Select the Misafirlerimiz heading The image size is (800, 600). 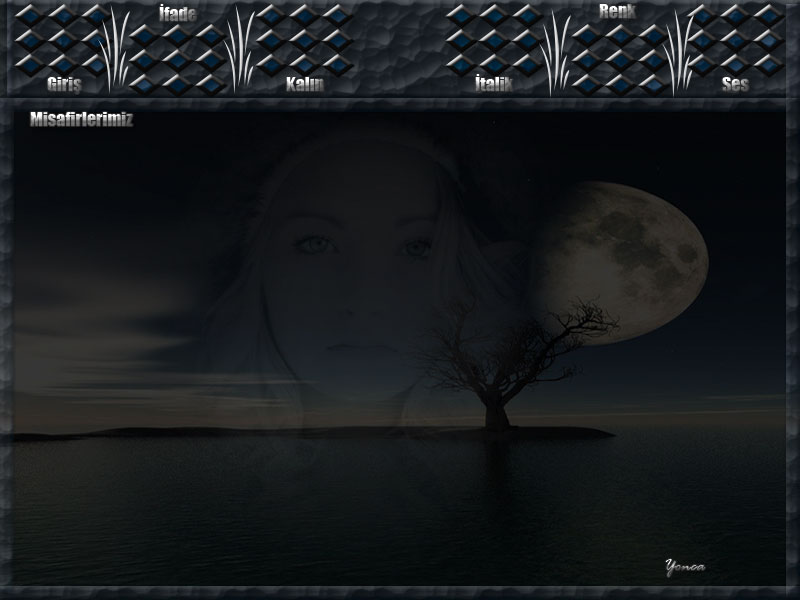coord(81,119)
